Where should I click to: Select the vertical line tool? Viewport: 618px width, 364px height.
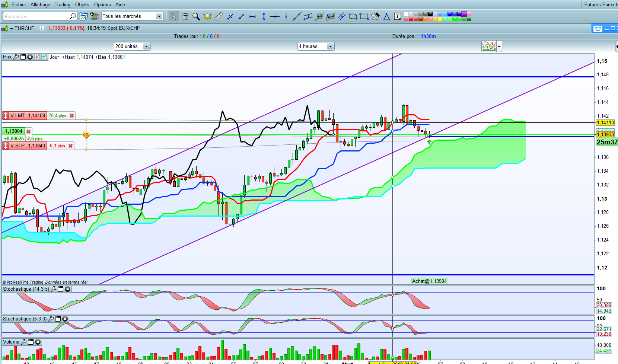click(x=286, y=16)
